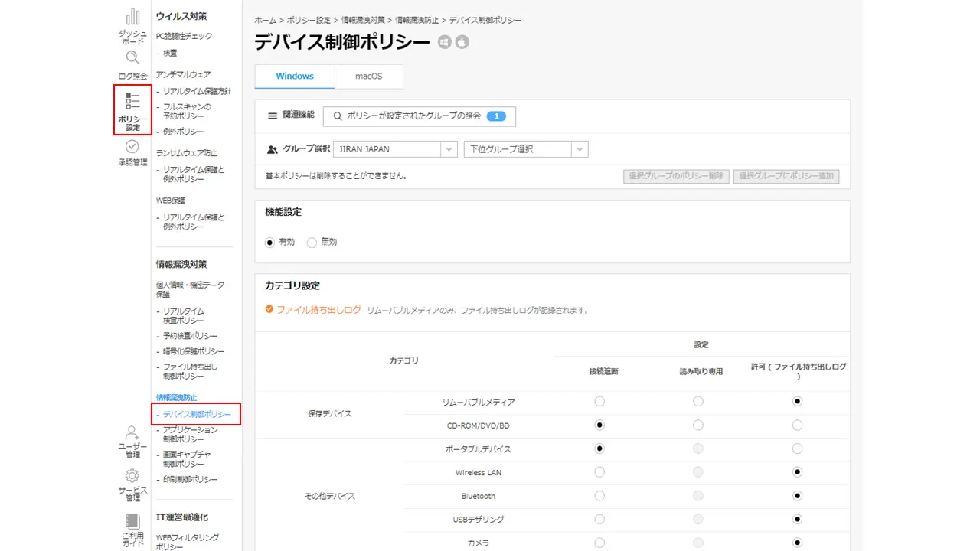Click the ログ照会 magnifier icon
Screen dimensions: 980x551
pos(132,58)
